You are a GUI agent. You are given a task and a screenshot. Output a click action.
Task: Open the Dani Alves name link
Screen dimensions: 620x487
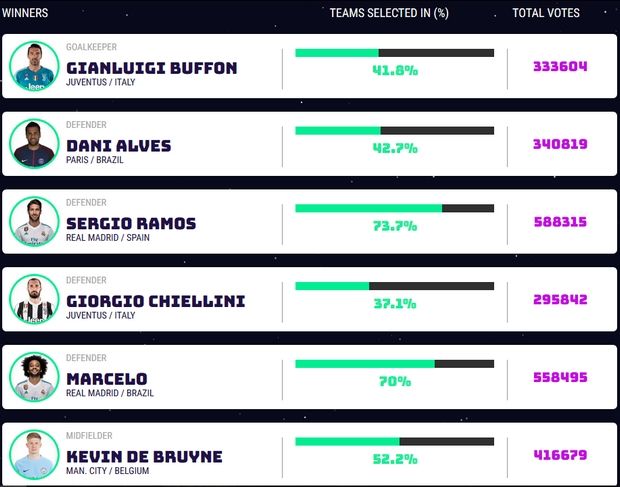click(118, 146)
